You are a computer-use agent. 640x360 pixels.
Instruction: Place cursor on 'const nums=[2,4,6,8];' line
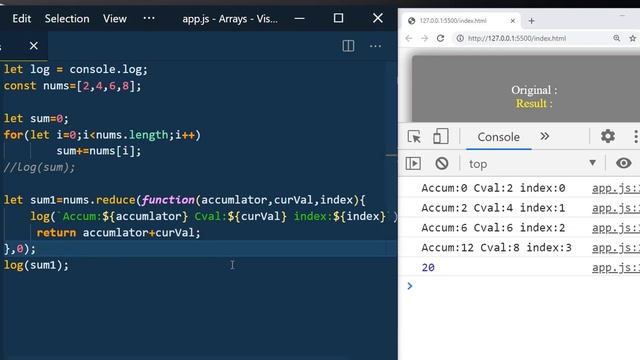72,86
